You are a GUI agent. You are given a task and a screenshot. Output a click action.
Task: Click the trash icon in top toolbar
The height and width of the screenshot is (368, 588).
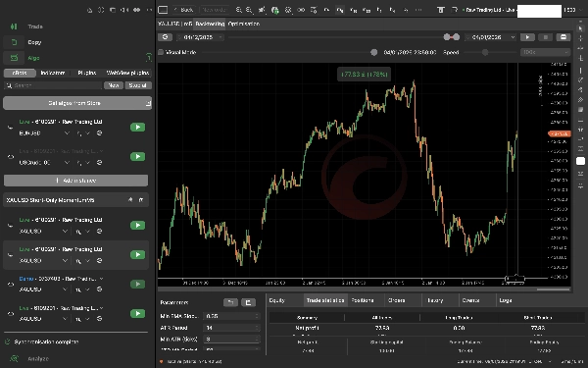coord(440,10)
